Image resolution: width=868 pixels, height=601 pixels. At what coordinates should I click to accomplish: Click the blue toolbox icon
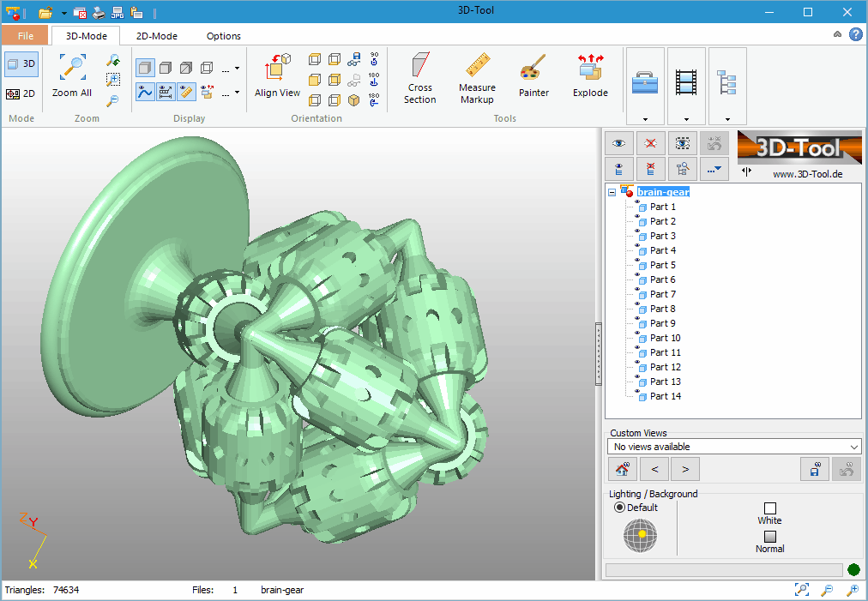pyautogui.click(x=645, y=82)
